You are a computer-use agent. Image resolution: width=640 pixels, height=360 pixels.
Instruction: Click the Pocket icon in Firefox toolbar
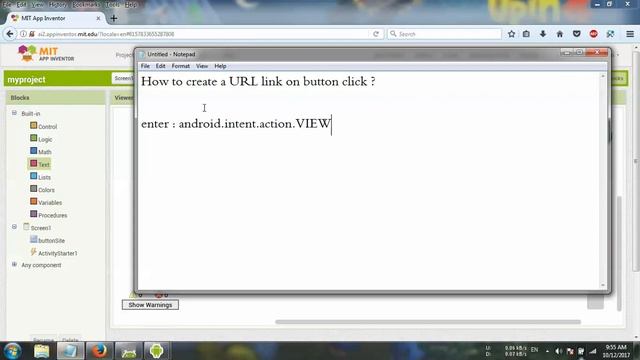point(576,34)
